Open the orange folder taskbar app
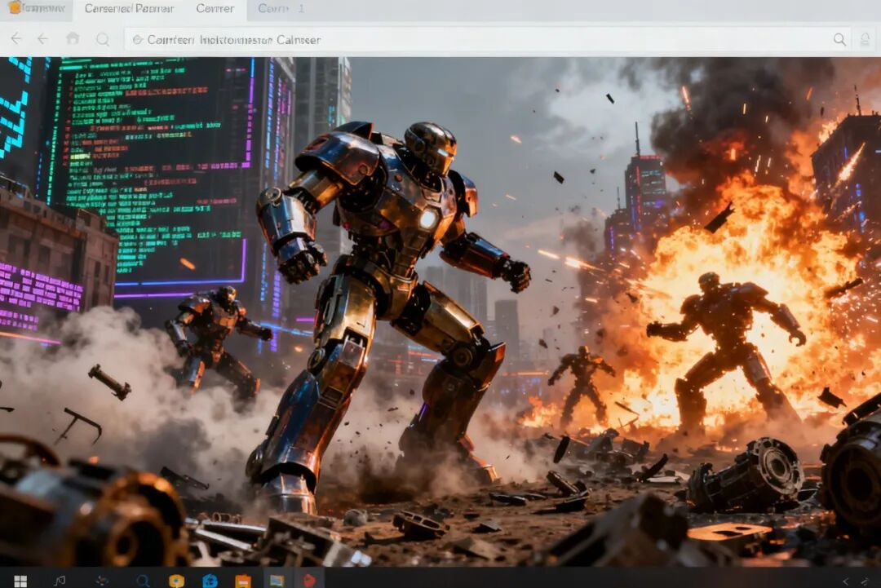Viewport: 881px width, 588px height. click(242, 580)
